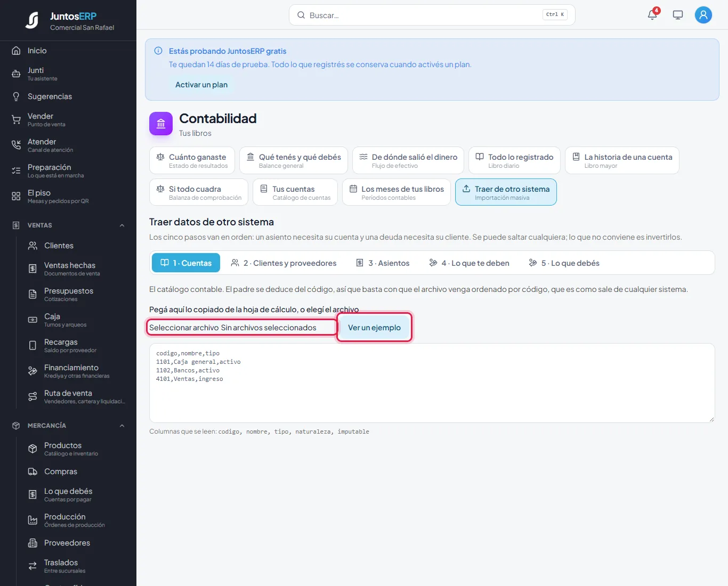Collapse the VENTAS section chevron

(122, 225)
